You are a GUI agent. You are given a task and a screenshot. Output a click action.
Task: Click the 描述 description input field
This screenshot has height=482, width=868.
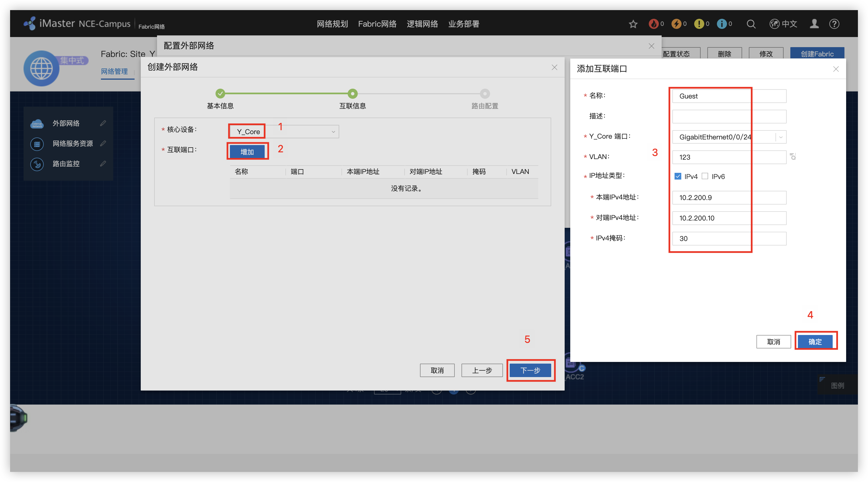click(x=729, y=116)
